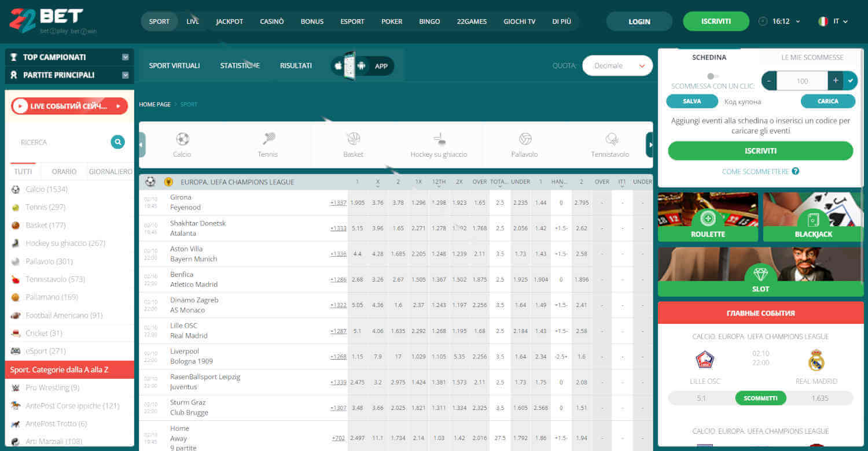Open the Blackjack casino tile
Screen dimensions: 868x451
click(x=813, y=217)
